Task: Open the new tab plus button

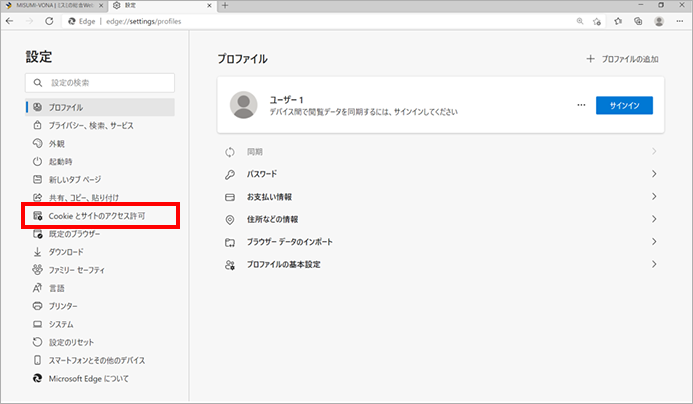Action: click(224, 6)
